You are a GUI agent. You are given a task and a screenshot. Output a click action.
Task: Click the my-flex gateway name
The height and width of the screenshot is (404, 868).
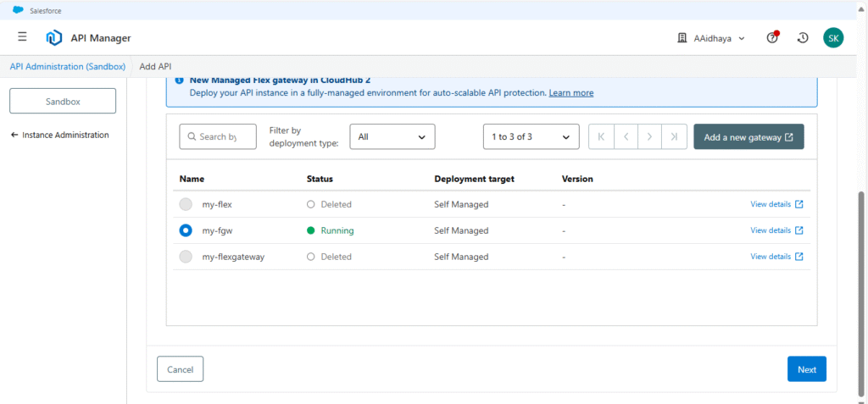[217, 204]
